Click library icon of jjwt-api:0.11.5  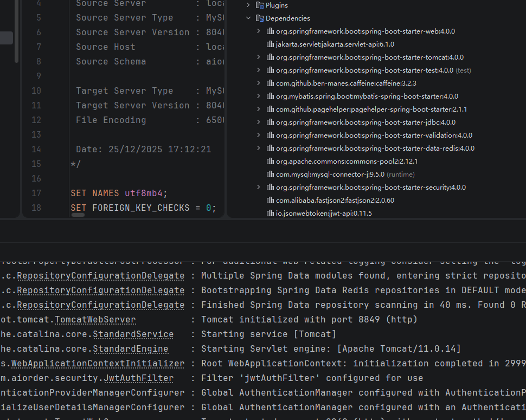pos(270,213)
